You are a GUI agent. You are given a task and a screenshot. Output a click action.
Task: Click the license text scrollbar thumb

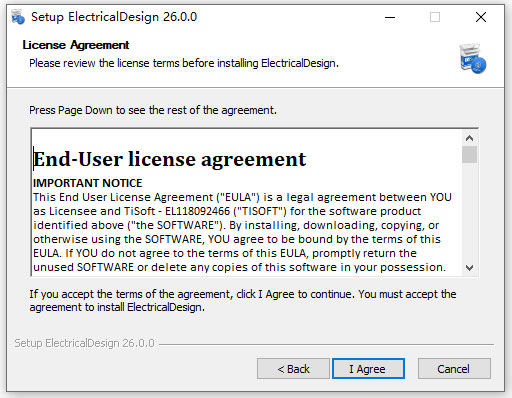[469, 154]
